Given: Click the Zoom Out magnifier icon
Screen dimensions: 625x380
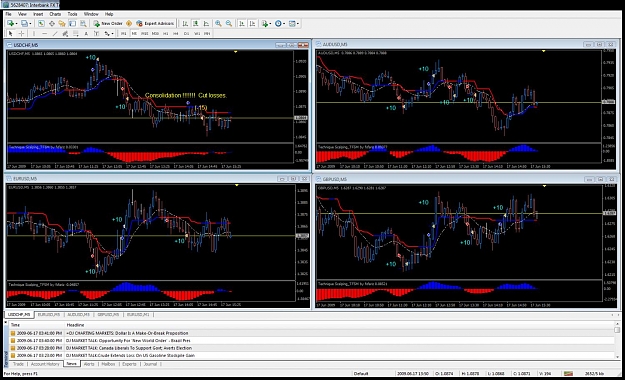Looking at the screenshot, I should (x=229, y=24).
